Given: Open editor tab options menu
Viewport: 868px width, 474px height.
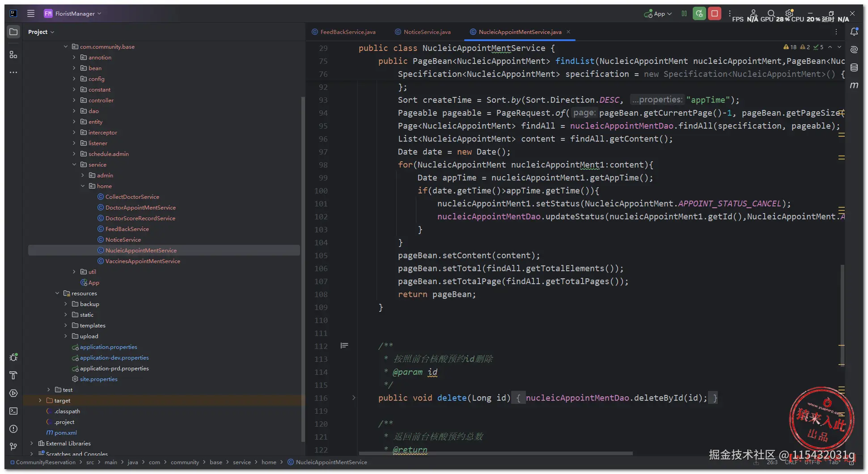Looking at the screenshot, I should pos(836,32).
